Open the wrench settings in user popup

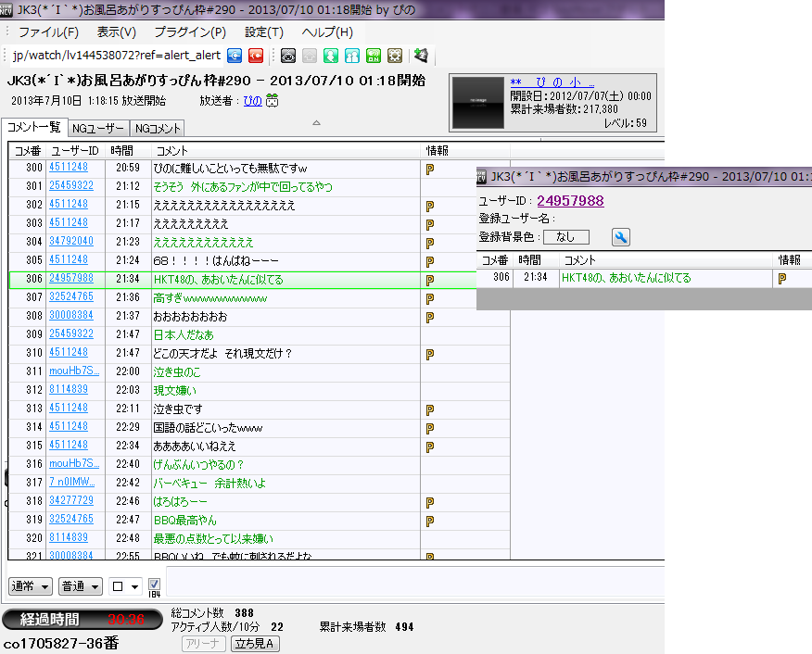[x=621, y=237]
